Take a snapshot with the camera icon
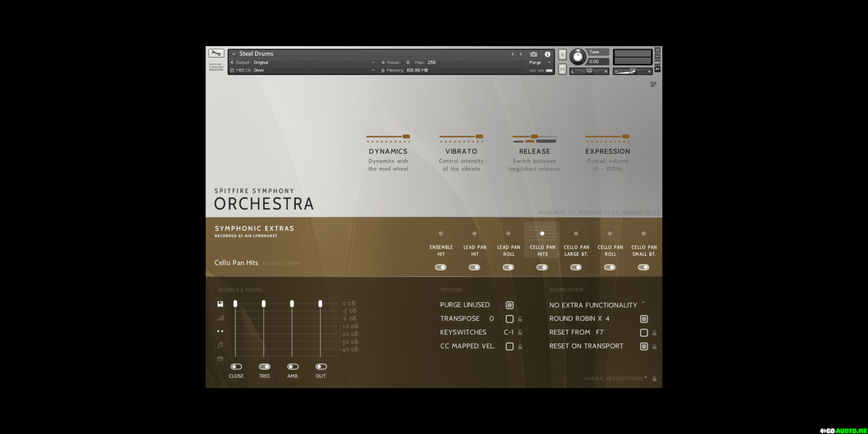The image size is (868, 434). point(533,54)
